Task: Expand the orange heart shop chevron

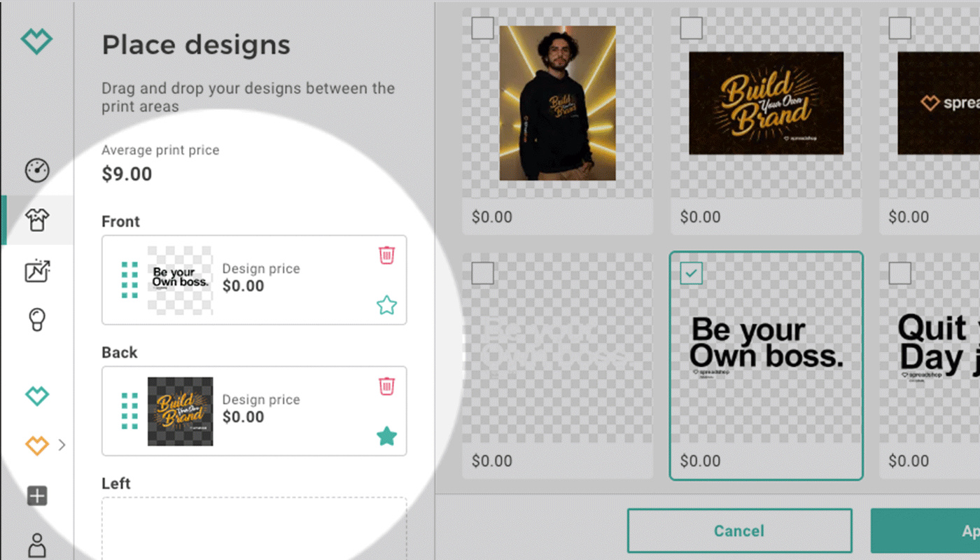Action: (62, 444)
